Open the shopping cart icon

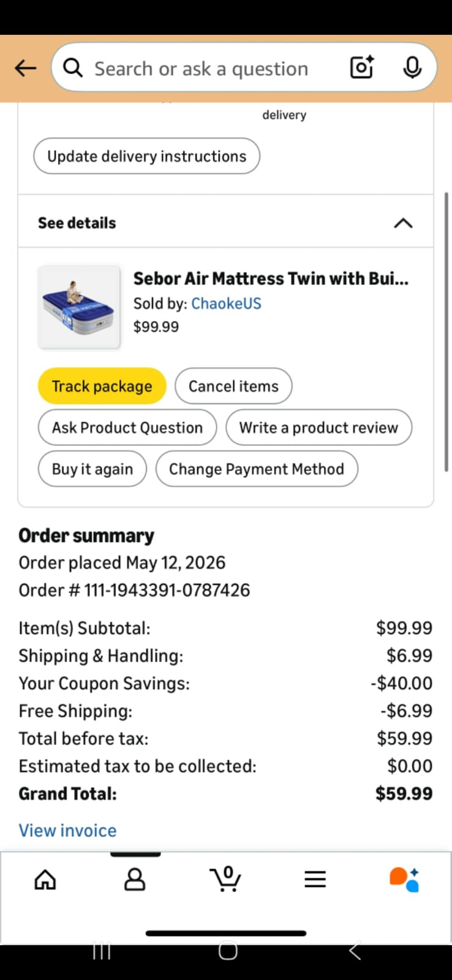coord(225,879)
